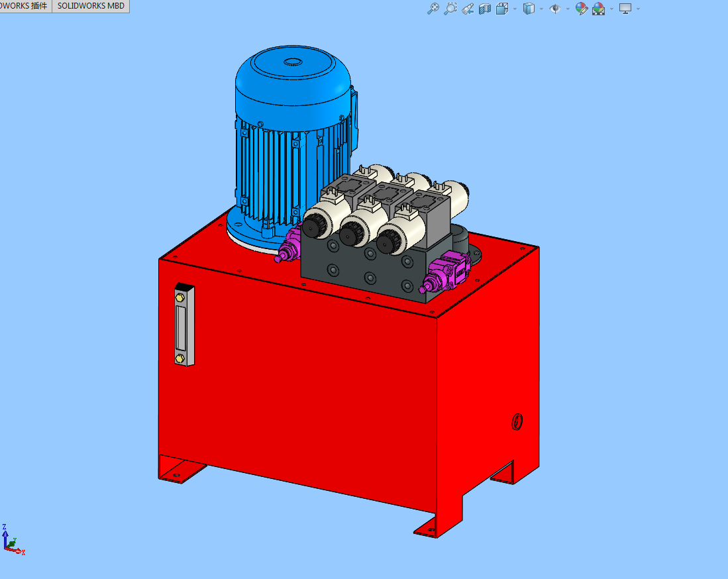
Task: Expand the Display Style dropdown arrow
Action: (541, 9)
